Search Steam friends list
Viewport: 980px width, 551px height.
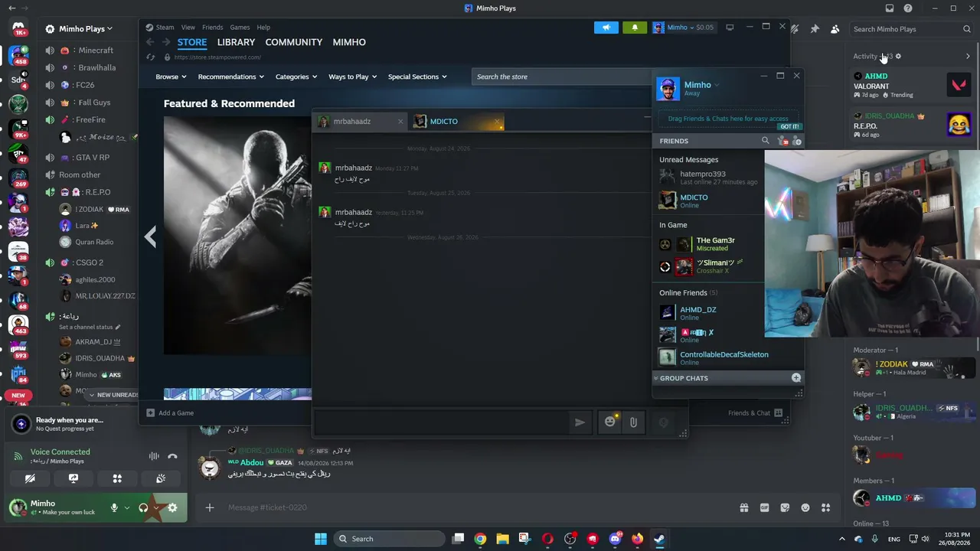(x=765, y=141)
